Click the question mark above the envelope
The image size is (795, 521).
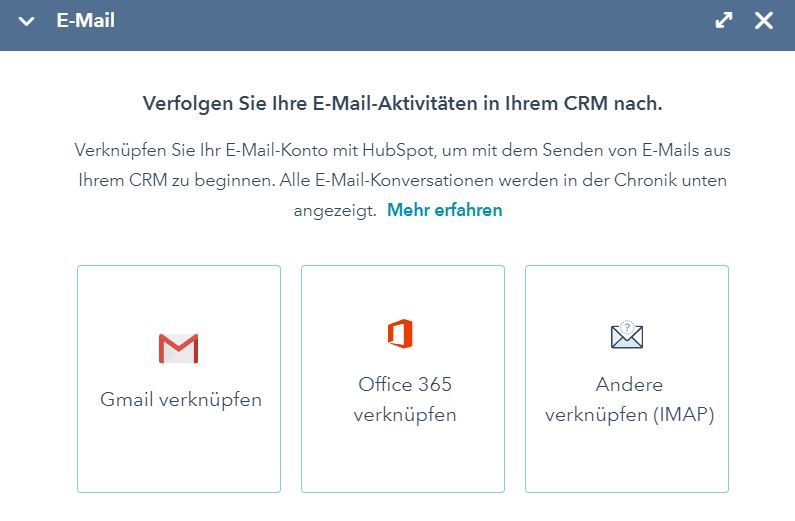628,326
